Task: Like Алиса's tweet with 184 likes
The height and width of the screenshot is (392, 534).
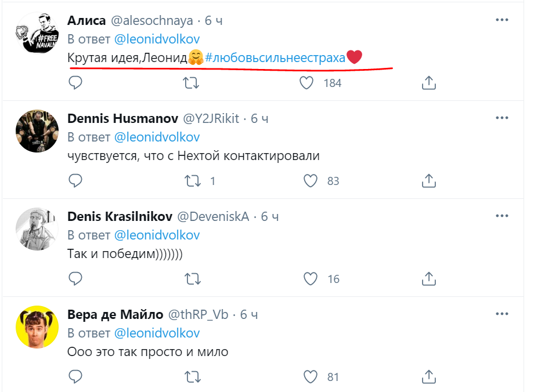Action: tap(306, 83)
